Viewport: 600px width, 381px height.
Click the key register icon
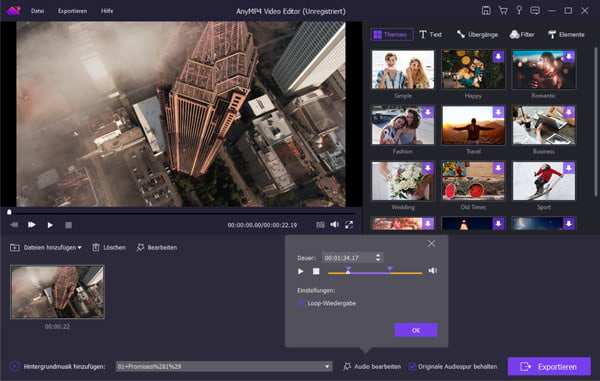coord(519,10)
